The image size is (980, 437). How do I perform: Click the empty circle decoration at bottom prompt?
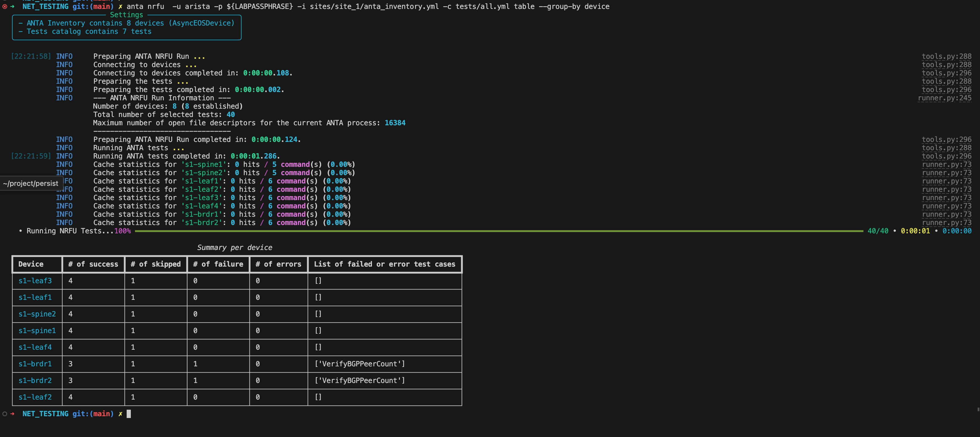point(4,414)
